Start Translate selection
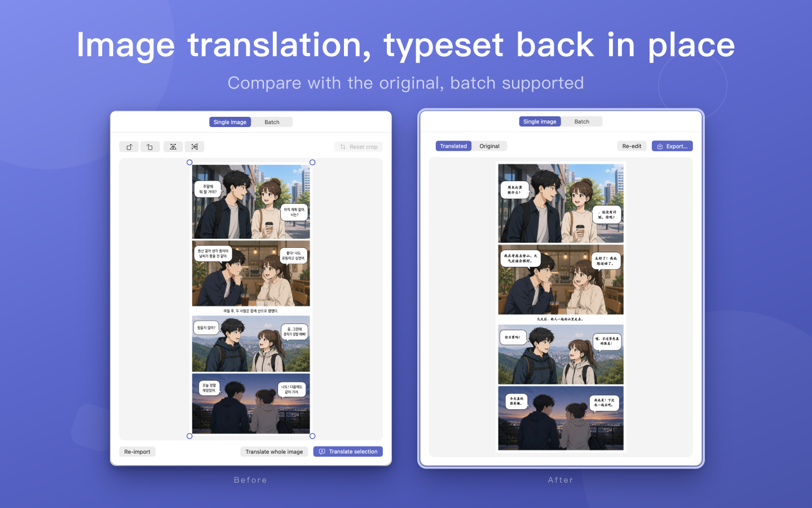812x508 pixels. (x=348, y=452)
